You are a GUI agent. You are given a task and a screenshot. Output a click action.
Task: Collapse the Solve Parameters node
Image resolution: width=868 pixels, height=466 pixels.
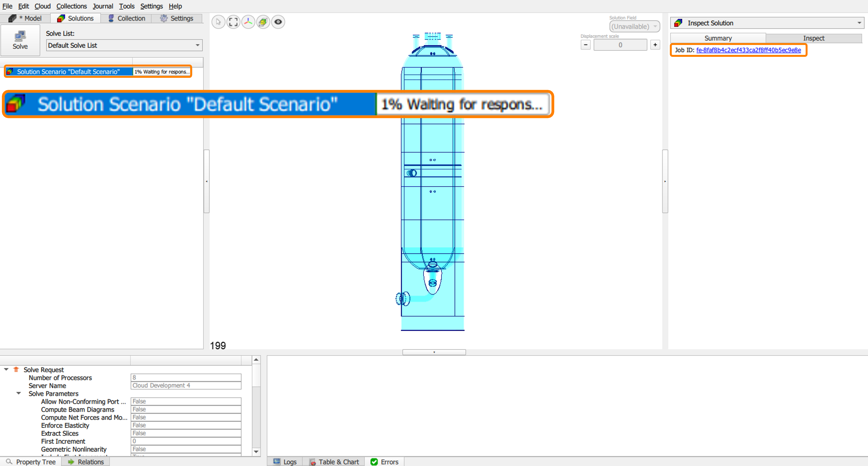coord(19,393)
